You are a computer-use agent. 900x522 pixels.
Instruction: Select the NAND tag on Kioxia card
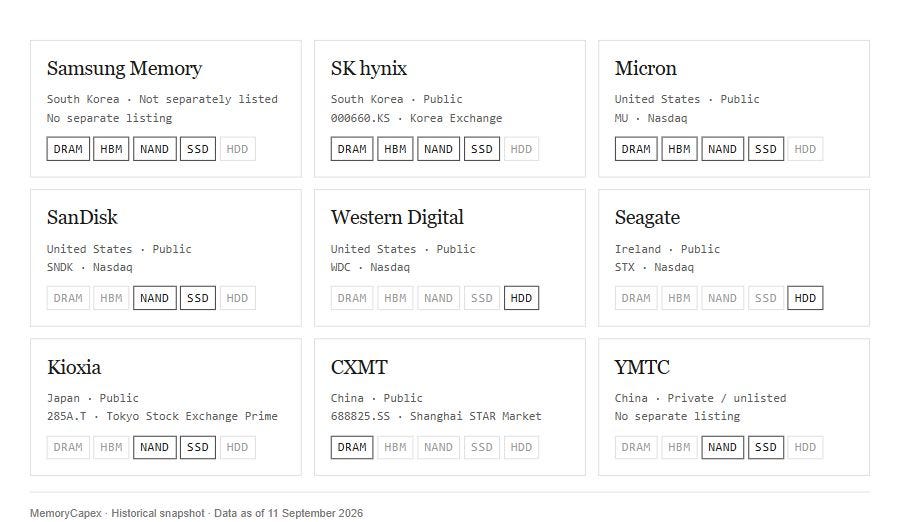tap(154, 447)
